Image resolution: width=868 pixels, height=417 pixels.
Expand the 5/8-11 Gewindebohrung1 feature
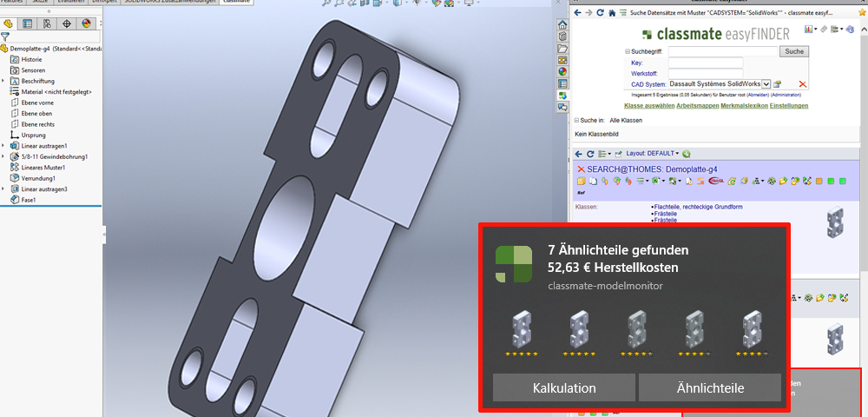[x=3, y=156]
